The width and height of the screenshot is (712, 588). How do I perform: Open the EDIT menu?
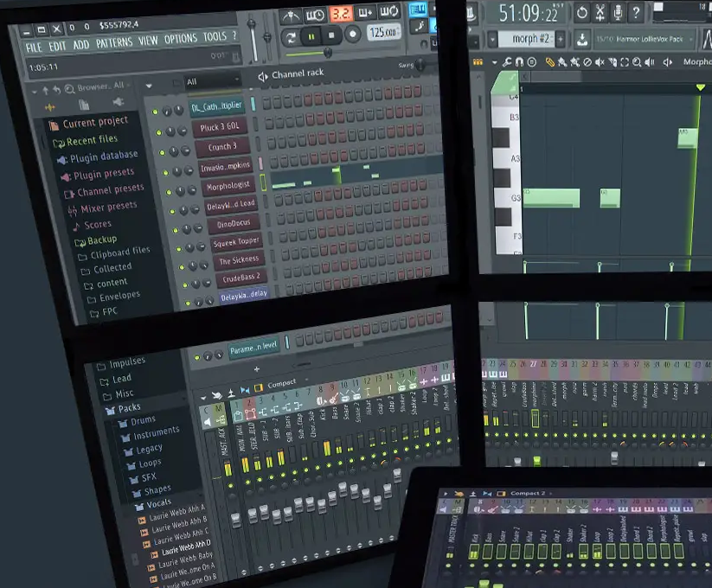(x=57, y=46)
